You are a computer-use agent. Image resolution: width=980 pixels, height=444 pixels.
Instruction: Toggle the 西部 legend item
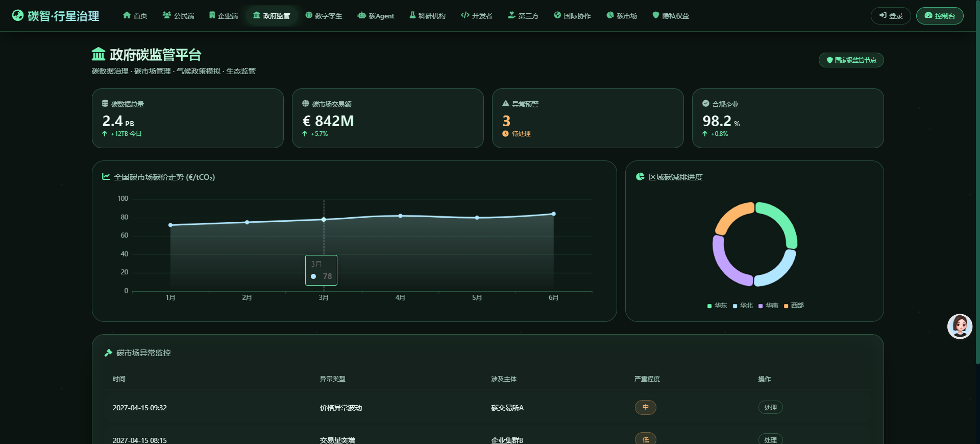pyautogui.click(x=794, y=306)
